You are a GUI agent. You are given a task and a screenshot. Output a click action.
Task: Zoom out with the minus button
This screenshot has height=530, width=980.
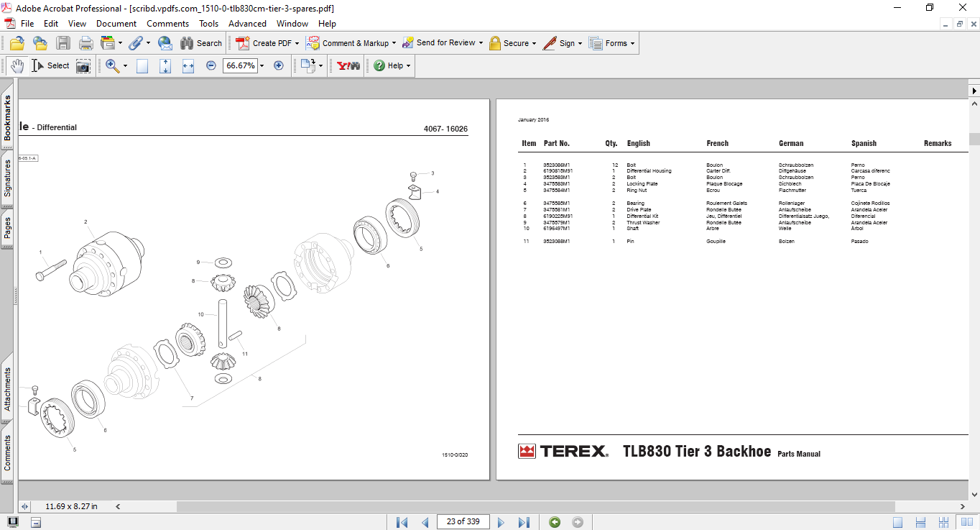pyautogui.click(x=211, y=65)
